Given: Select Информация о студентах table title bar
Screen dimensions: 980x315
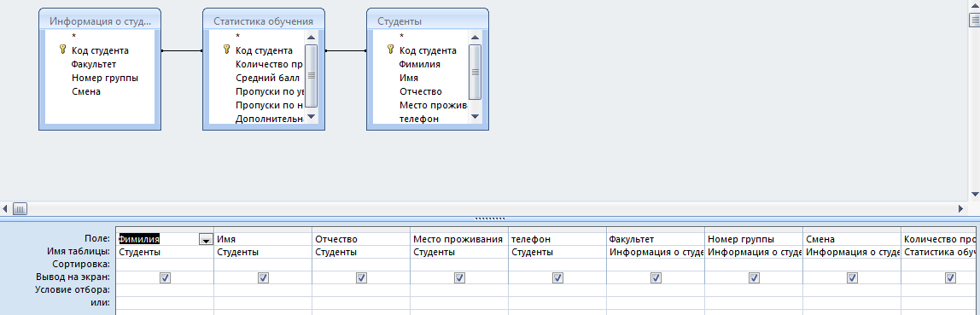Looking at the screenshot, I should tap(100, 20).
